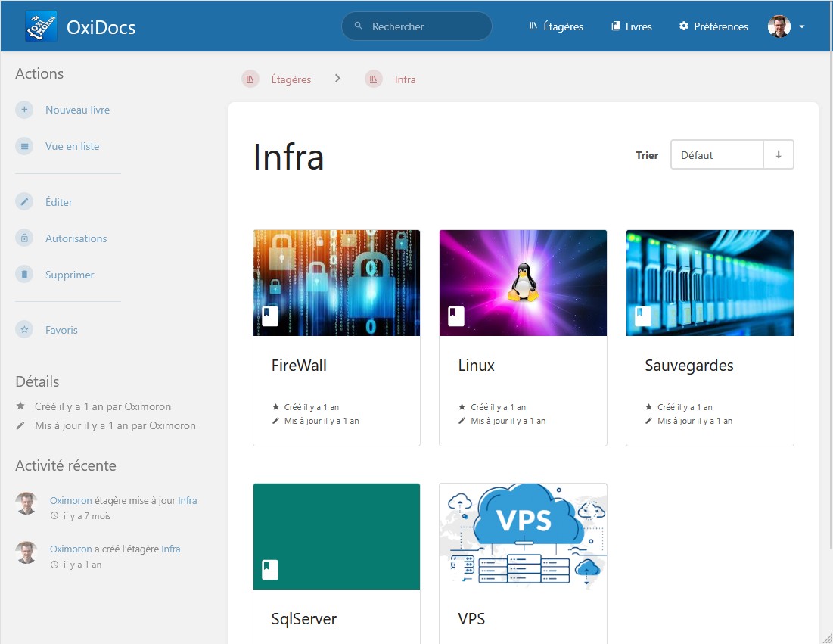Switch to Vue en liste
833x644 pixels.
pos(72,146)
